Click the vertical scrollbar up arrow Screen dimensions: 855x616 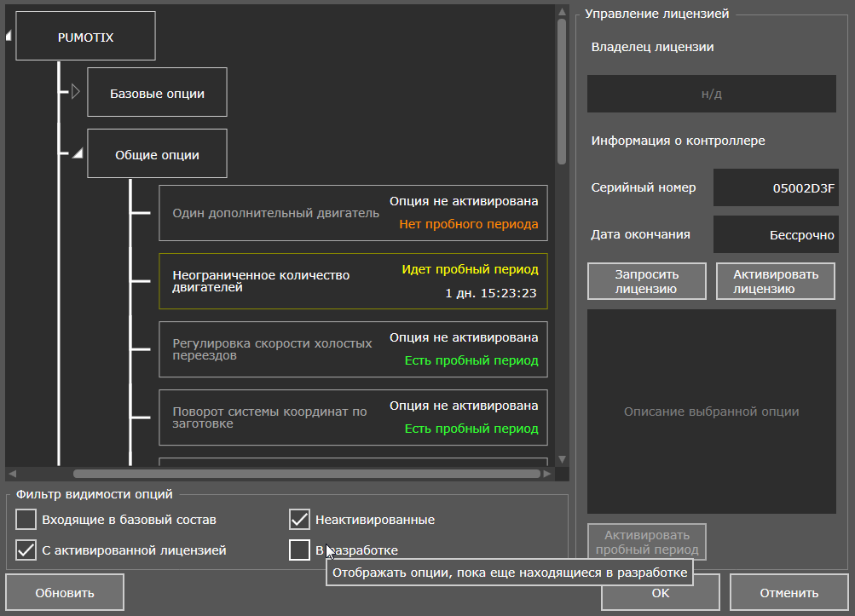tap(561, 11)
